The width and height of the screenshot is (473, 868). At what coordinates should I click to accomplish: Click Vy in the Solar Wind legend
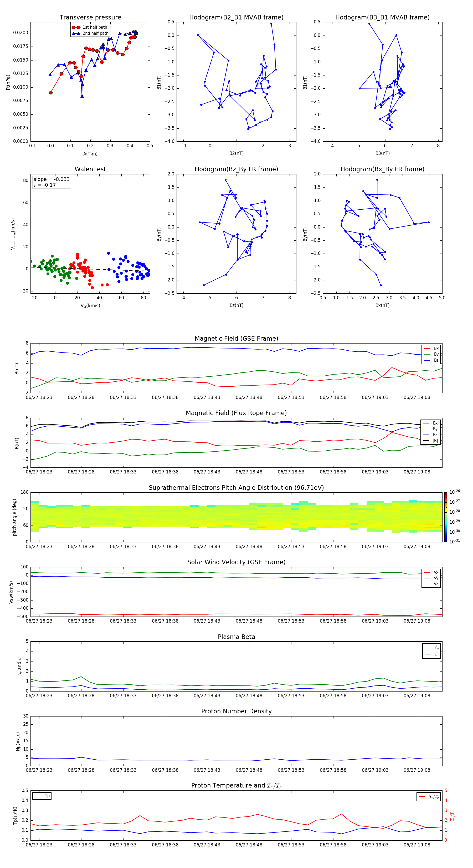click(x=431, y=578)
